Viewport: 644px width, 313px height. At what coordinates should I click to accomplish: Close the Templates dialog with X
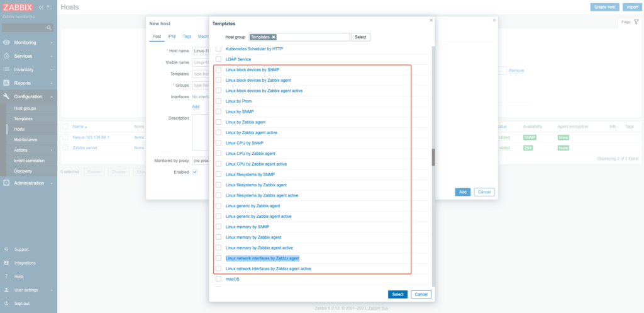click(431, 20)
